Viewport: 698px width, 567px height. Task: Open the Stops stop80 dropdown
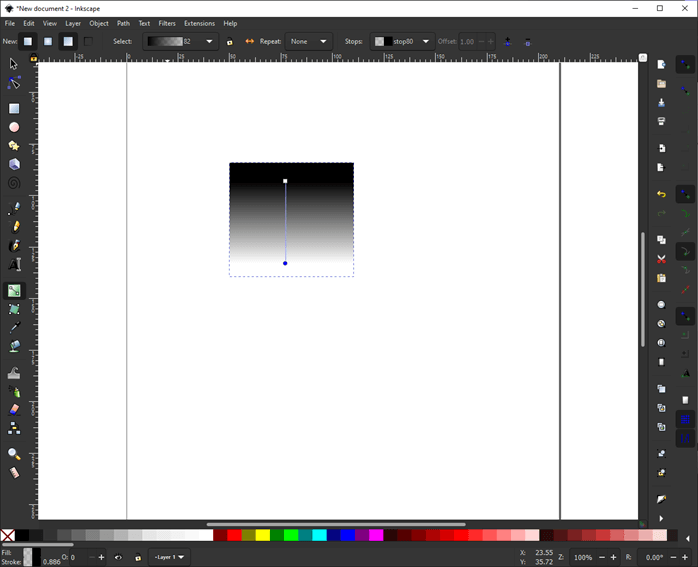[402, 42]
